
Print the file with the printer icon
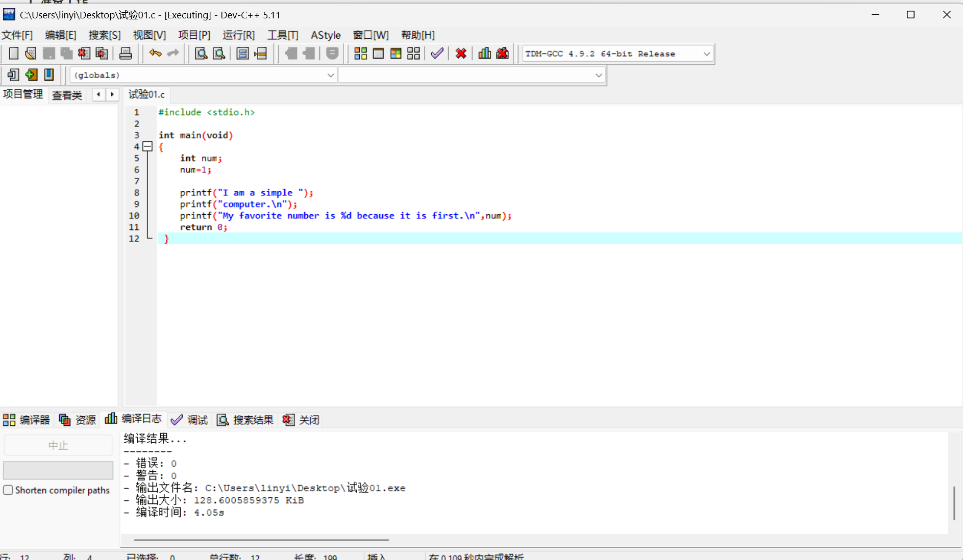coord(126,54)
